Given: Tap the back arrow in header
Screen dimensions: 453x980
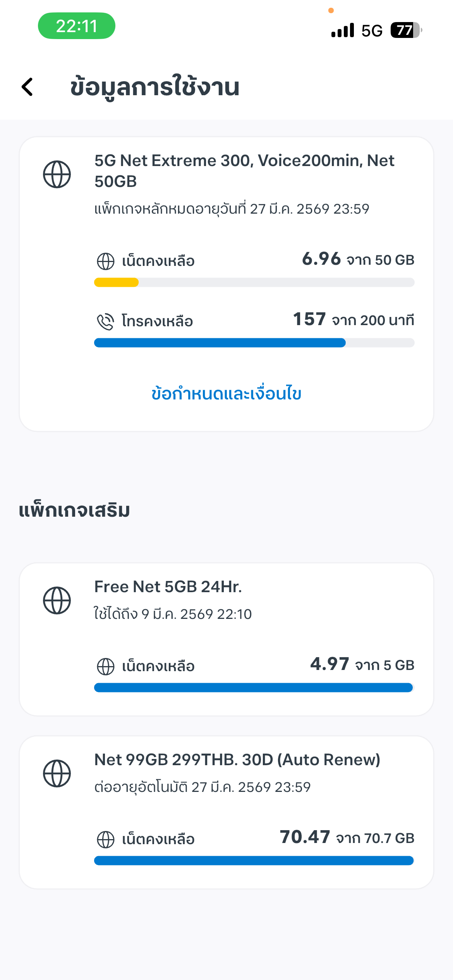Looking at the screenshot, I should [x=27, y=87].
